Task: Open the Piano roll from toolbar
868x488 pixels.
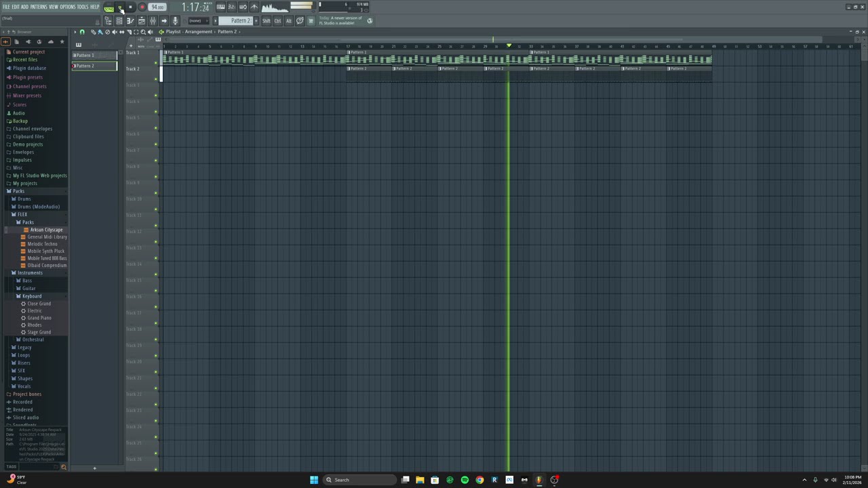Action: 130,21
